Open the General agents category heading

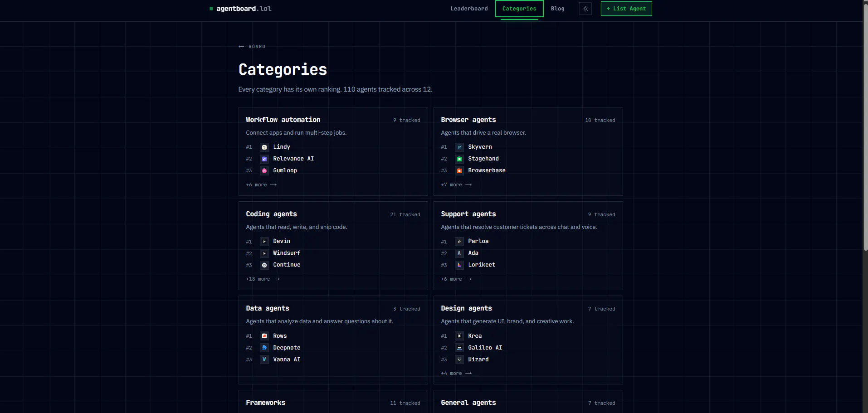click(468, 403)
